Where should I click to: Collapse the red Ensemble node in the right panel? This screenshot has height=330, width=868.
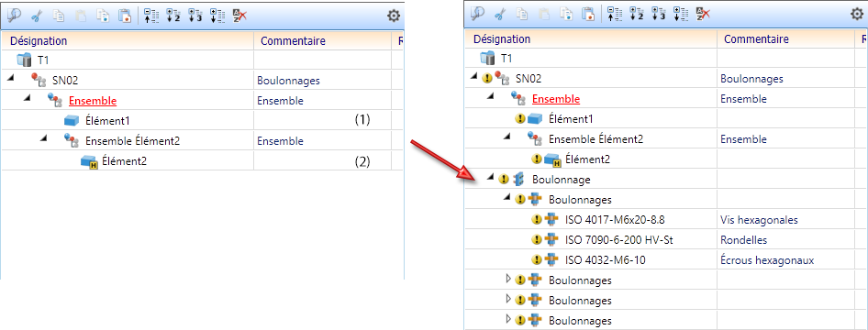point(491,97)
